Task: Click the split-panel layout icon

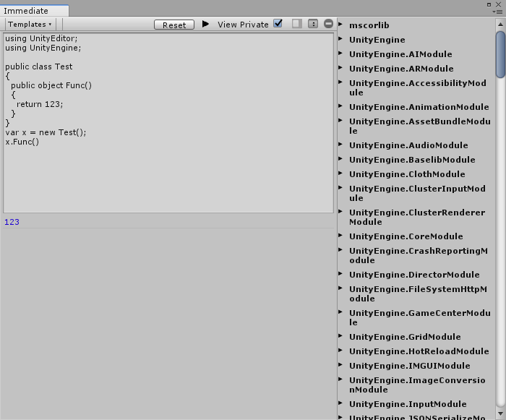Action: click(297, 24)
